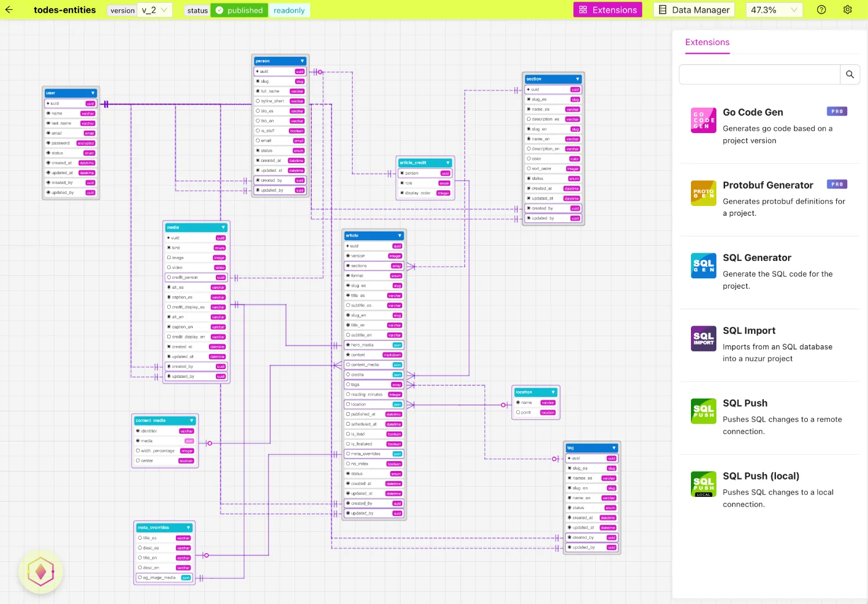This screenshot has width=868, height=604.
Task: Open the settings gear icon
Action: pyautogui.click(x=848, y=10)
